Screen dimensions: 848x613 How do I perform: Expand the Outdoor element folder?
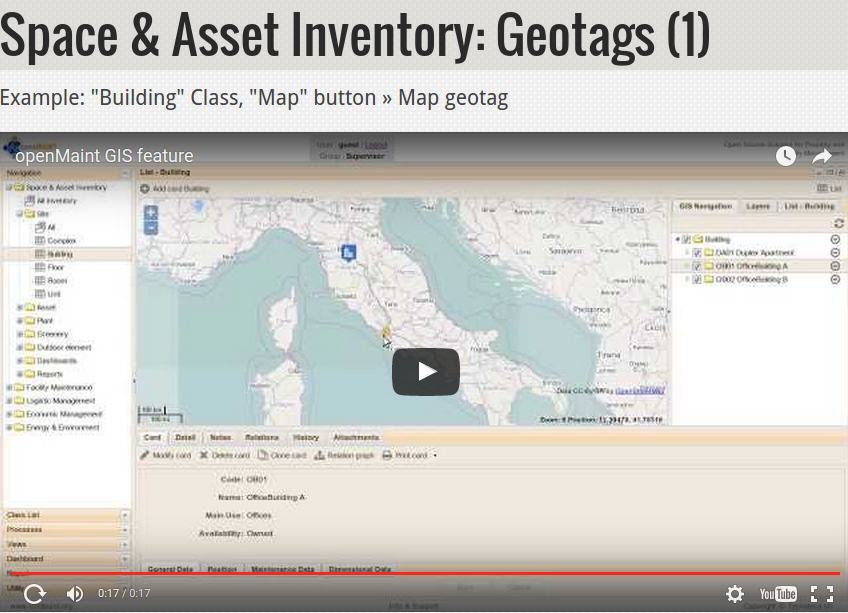[20, 347]
